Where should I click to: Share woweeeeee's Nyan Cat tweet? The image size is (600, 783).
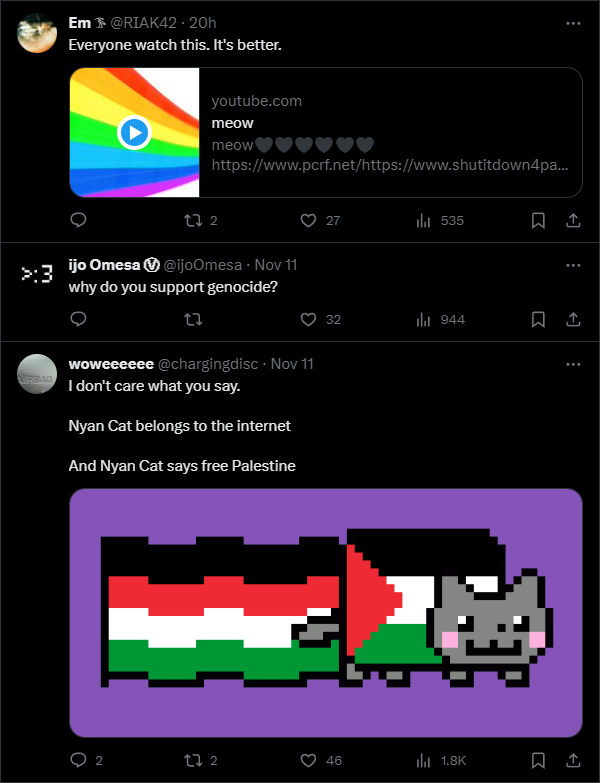[x=573, y=760]
